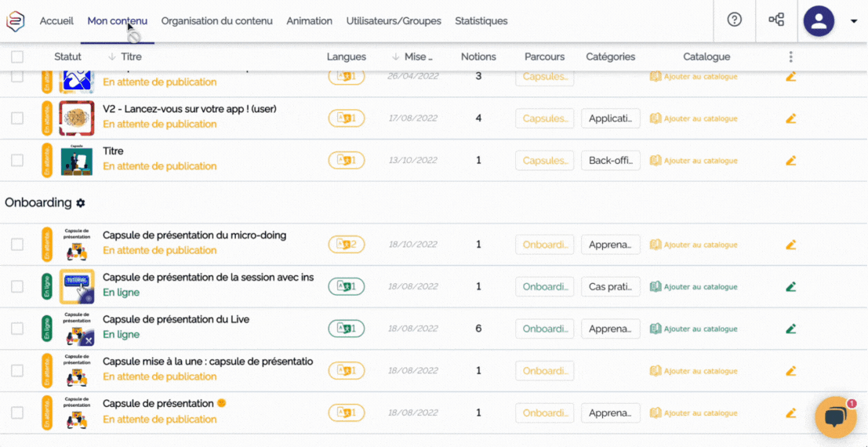Click the three-dot column options icon
The width and height of the screenshot is (868, 447).
[790, 56]
